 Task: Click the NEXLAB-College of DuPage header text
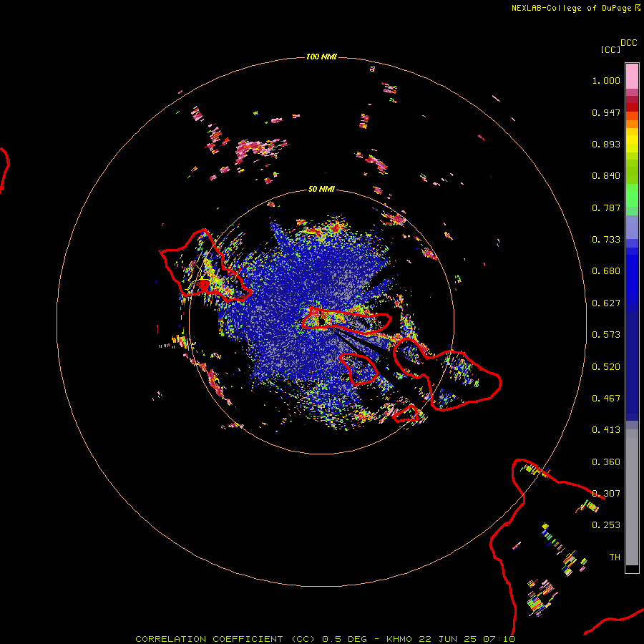point(571,8)
